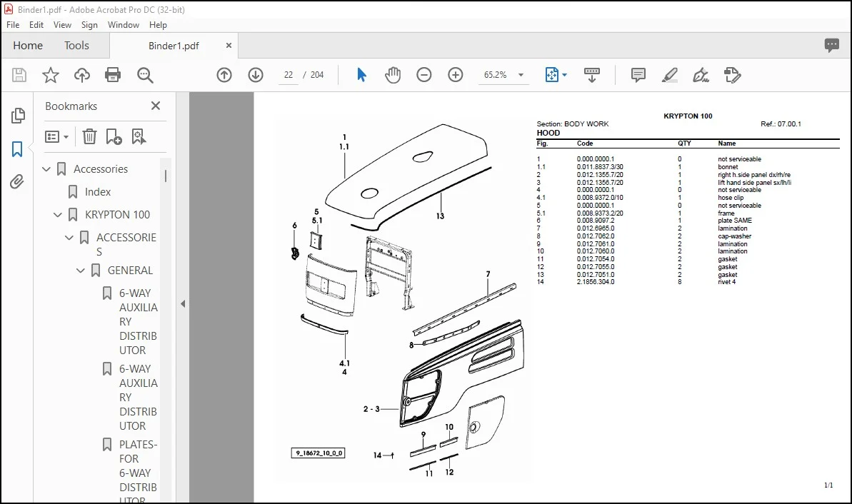Collapse the KRYPTON 100 bookmark
The width and height of the screenshot is (852, 504).
pos(58,215)
